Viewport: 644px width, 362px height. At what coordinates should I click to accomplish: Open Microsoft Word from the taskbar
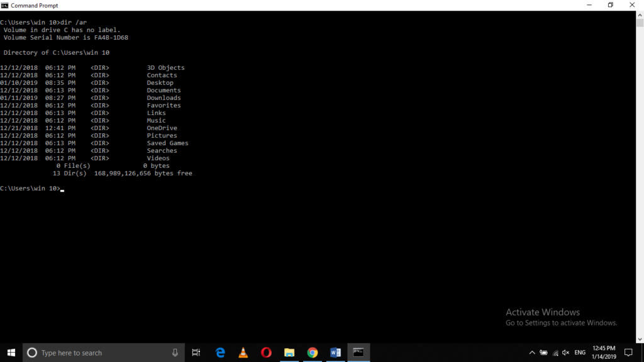coord(335,353)
